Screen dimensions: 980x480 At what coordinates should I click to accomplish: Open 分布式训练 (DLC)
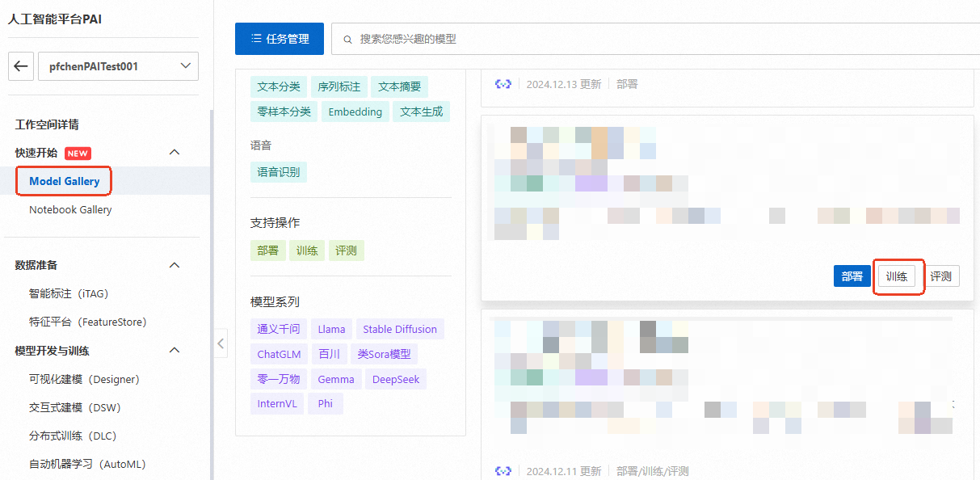point(73,436)
